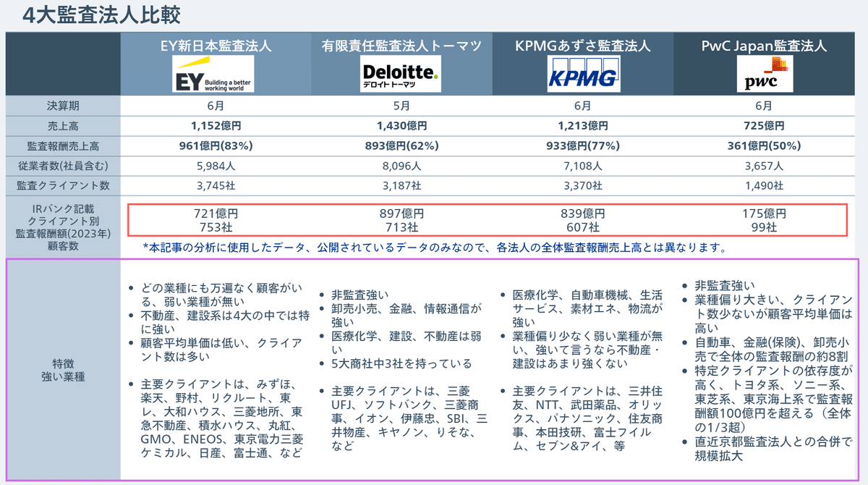Click customer count 99社
Image resolution: width=868 pixels, height=485 pixels.
coord(764,227)
